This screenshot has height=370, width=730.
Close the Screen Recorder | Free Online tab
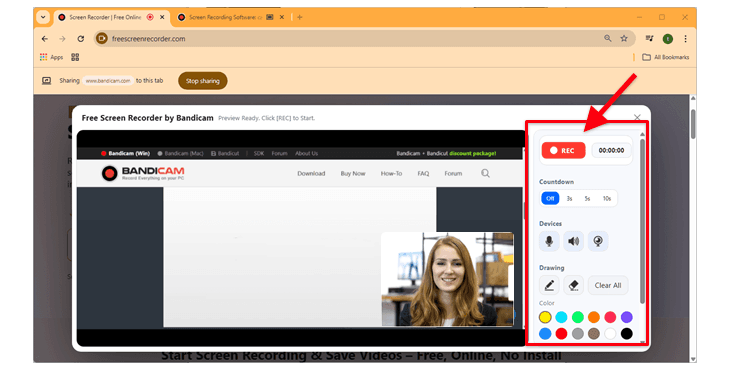(x=162, y=17)
